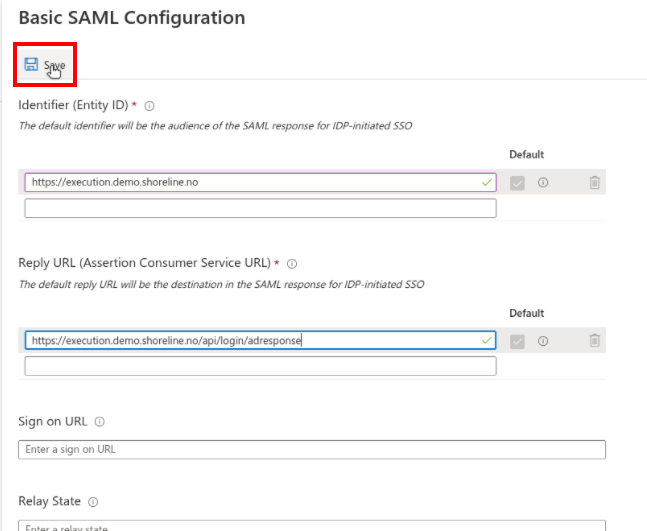Click the Save button label
The height and width of the screenshot is (531, 647).
coord(54,65)
